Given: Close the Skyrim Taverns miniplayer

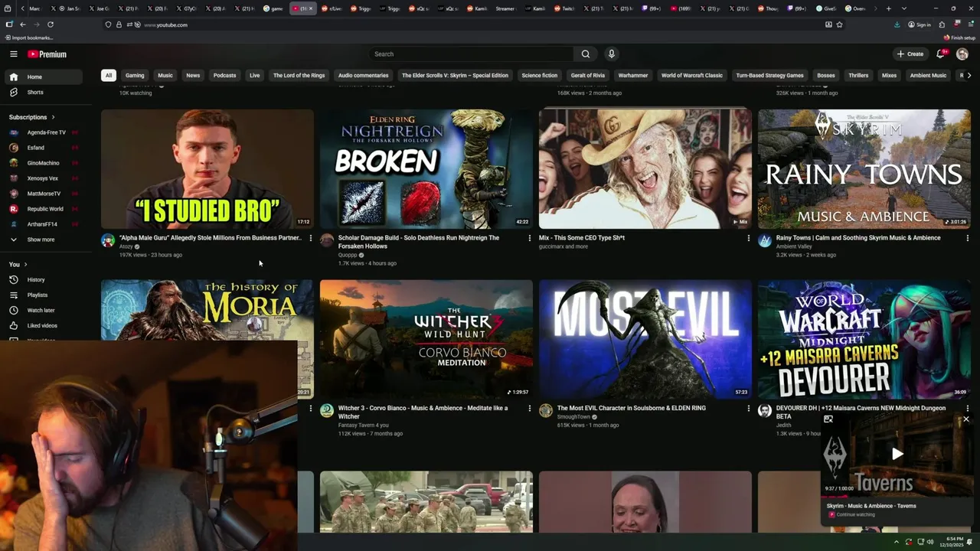Looking at the screenshot, I should pyautogui.click(x=966, y=419).
